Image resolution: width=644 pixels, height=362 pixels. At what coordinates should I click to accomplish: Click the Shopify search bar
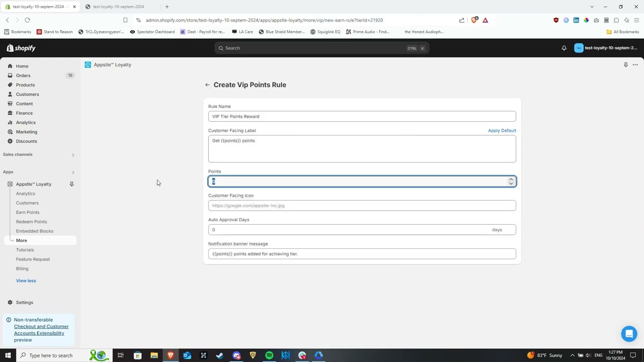tap(321, 48)
